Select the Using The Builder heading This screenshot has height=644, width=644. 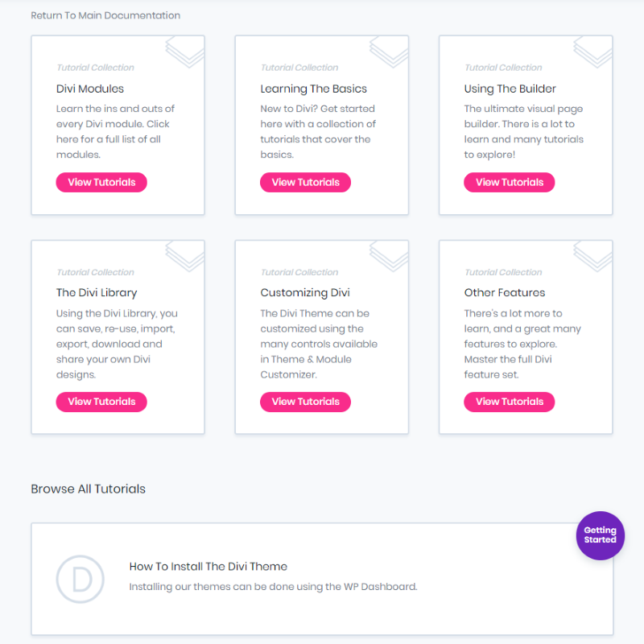point(510,89)
